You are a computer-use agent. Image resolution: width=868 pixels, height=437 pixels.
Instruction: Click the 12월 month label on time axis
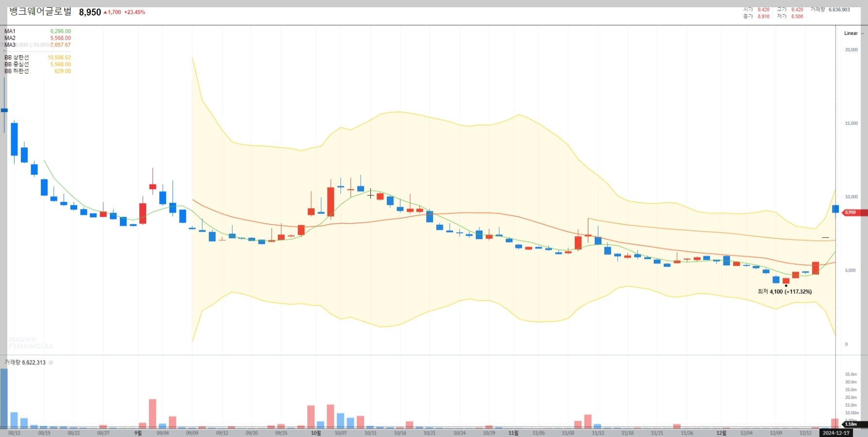click(721, 433)
